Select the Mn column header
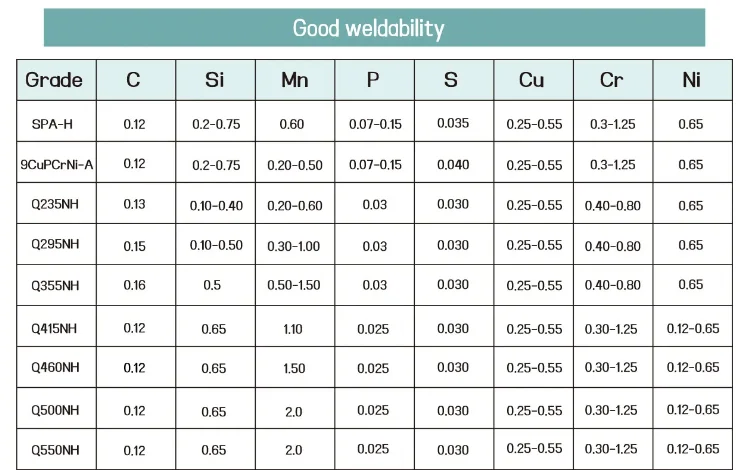The image size is (752, 470). (294, 80)
